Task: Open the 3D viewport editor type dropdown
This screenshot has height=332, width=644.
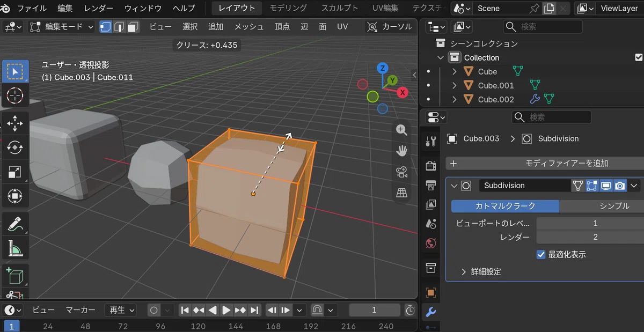Action: (13, 26)
